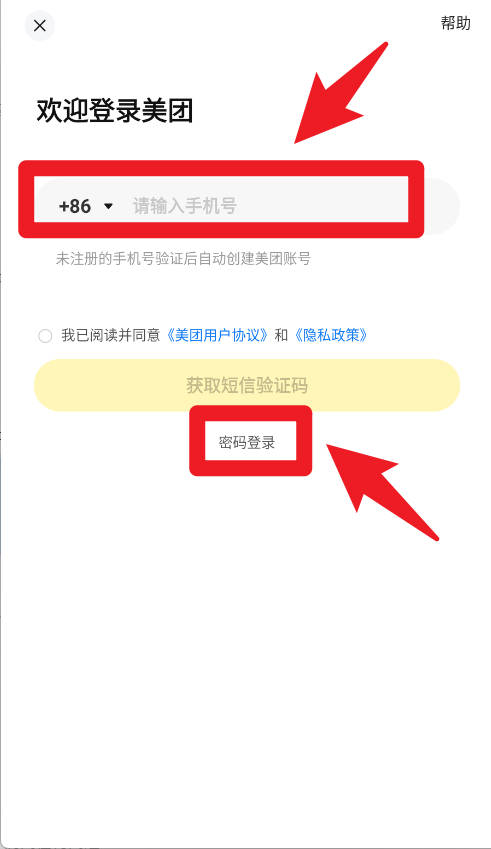
Task: Click the +86 country code text
Action: [75, 206]
